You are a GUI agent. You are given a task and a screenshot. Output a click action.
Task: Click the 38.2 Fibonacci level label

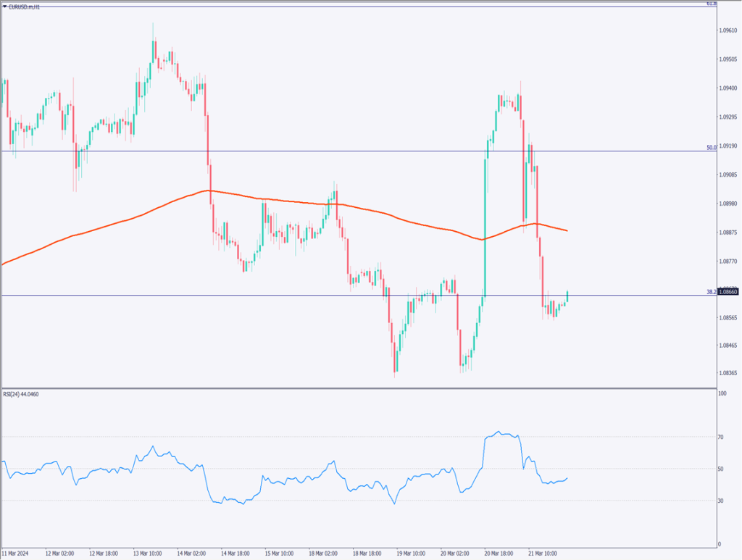pos(711,291)
